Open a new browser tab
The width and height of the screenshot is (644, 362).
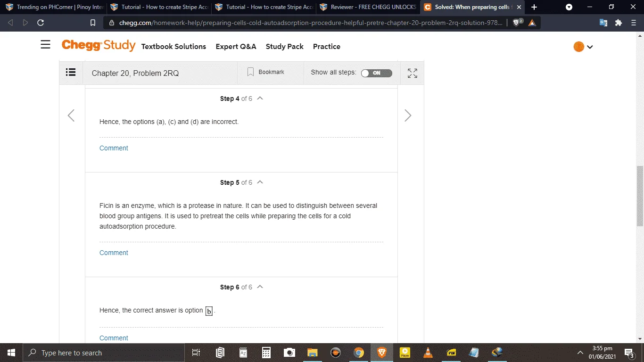[534, 7]
